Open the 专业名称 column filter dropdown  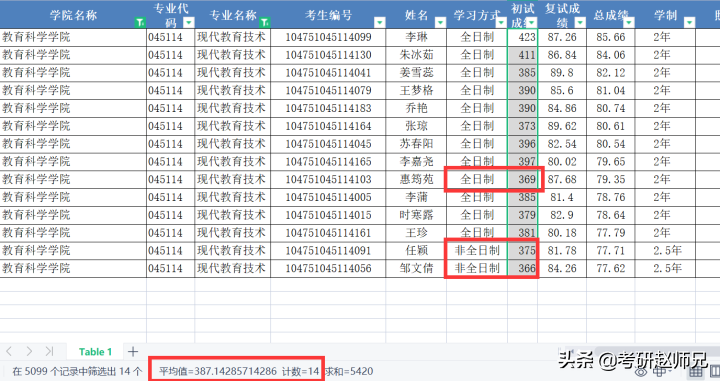coord(264,22)
